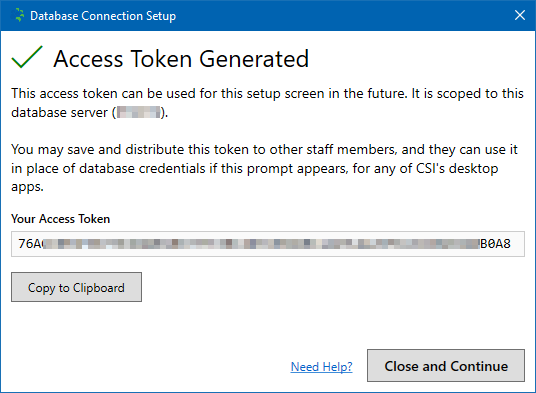Screen dimensions: 536x393
Task: Copy the token using Copy to Clipboard
Action: [x=76, y=287]
